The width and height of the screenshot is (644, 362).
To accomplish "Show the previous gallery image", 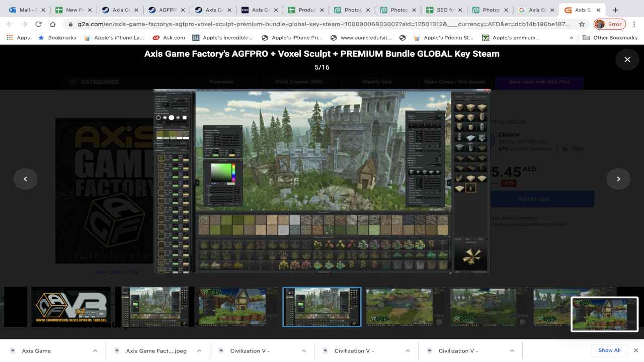I will [26, 178].
